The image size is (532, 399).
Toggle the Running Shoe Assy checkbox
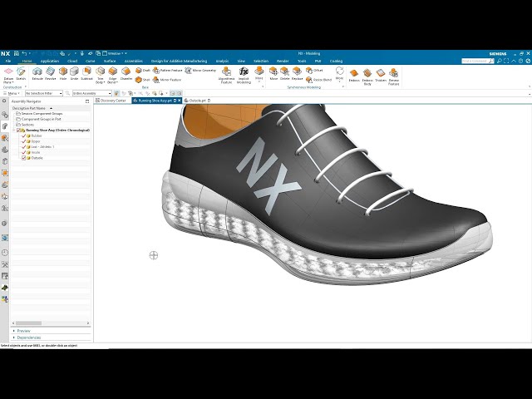(x=18, y=131)
